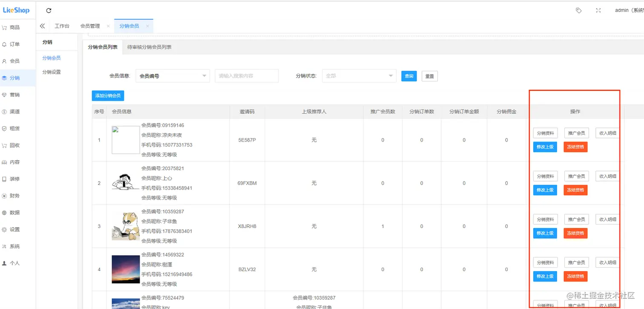
Task: Close the 会员管理 tab
Action: (108, 26)
